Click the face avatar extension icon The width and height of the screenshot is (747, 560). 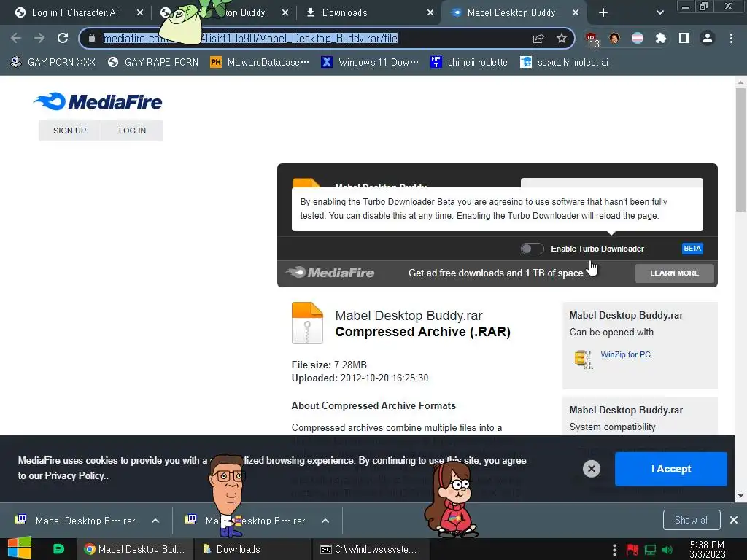pos(614,38)
